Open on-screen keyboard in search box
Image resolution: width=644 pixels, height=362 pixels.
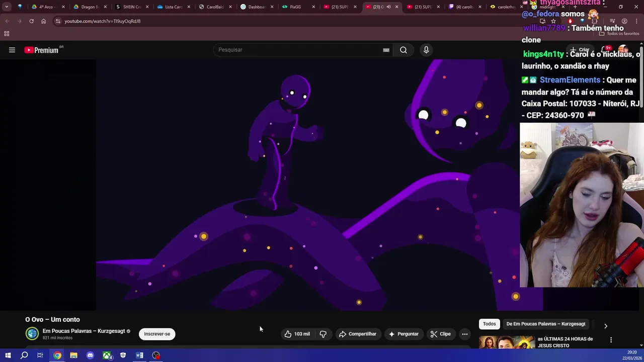[x=386, y=50]
